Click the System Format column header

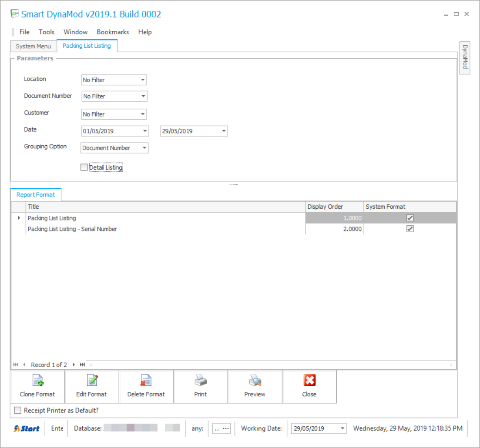click(x=410, y=207)
